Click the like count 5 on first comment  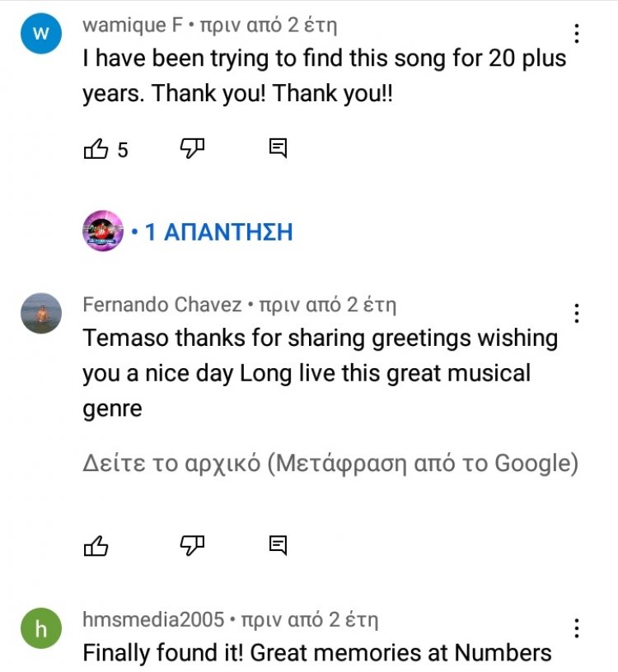click(x=123, y=150)
